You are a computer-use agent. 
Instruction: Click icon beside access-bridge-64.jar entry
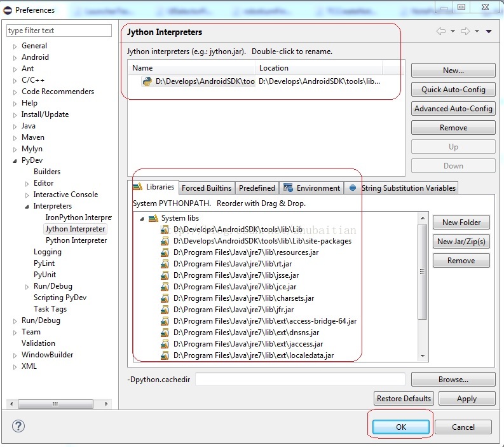pos(165,321)
